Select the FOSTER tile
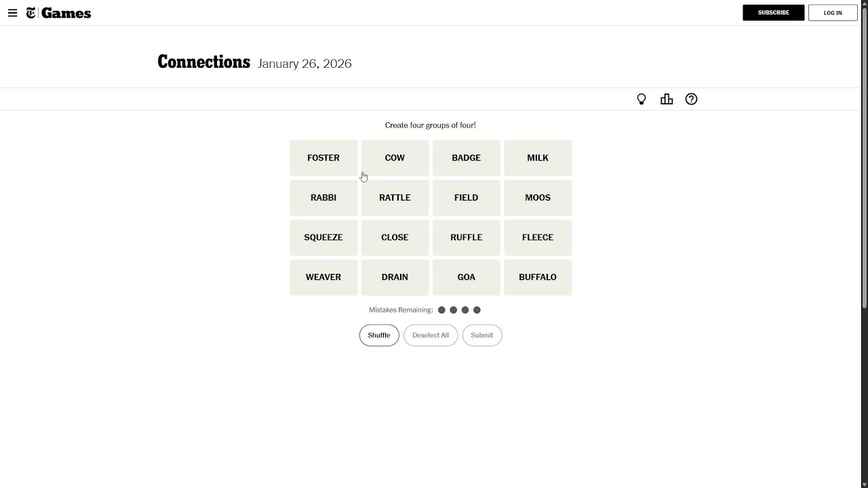Image resolution: width=868 pixels, height=488 pixels. [x=323, y=158]
